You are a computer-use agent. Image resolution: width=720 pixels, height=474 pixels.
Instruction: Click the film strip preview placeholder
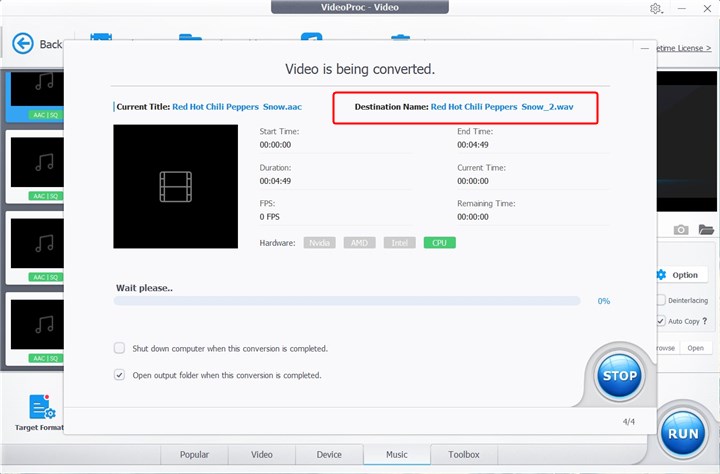click(x=175, y=186)
